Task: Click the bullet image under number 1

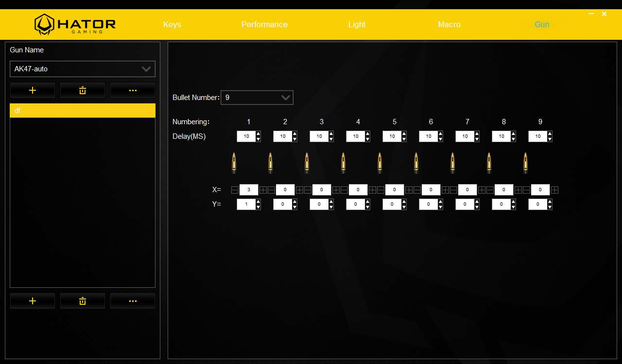Action: [x=234, y=163]
